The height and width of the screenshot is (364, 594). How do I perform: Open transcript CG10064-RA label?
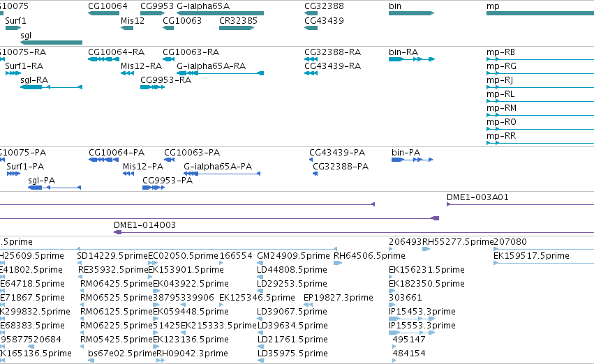coord(117,52)
